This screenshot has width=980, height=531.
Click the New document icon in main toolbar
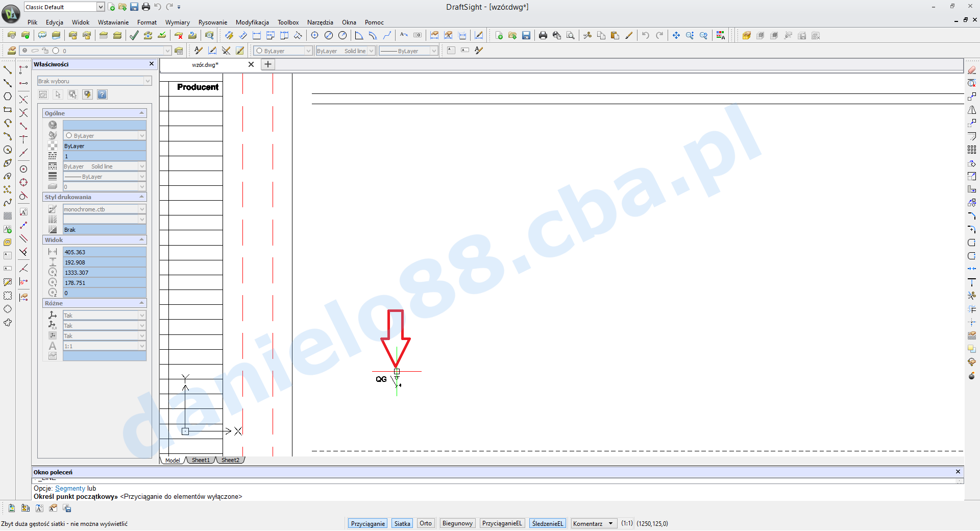click(x=499, y=35)
